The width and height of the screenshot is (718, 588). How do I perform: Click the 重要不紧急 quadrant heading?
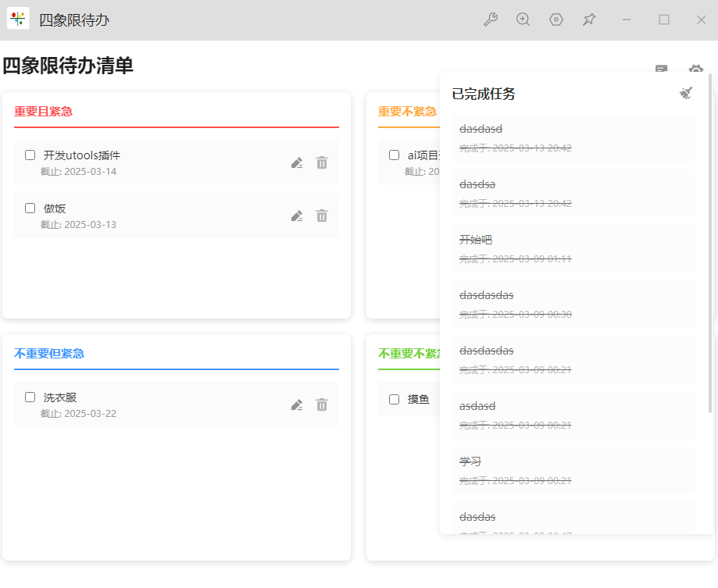point(407,111)
